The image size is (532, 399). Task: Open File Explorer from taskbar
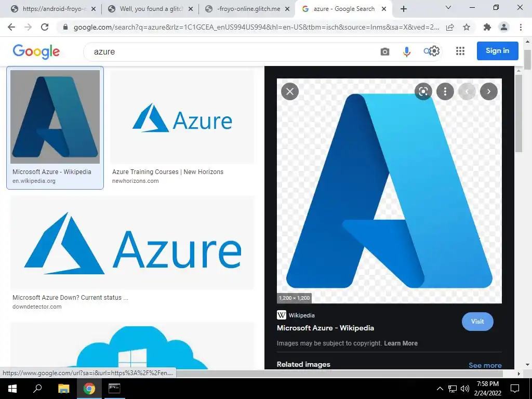tap(63, 389)
